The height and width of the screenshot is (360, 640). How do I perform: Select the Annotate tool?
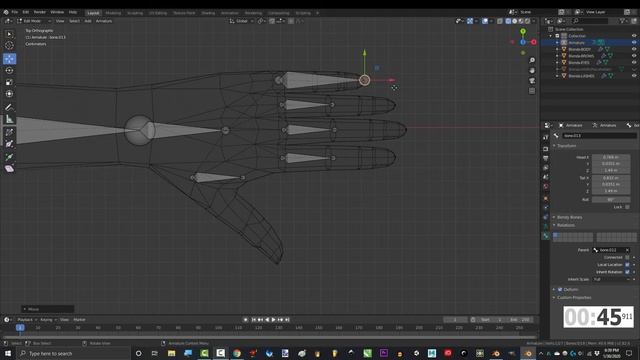coord(9,107)
